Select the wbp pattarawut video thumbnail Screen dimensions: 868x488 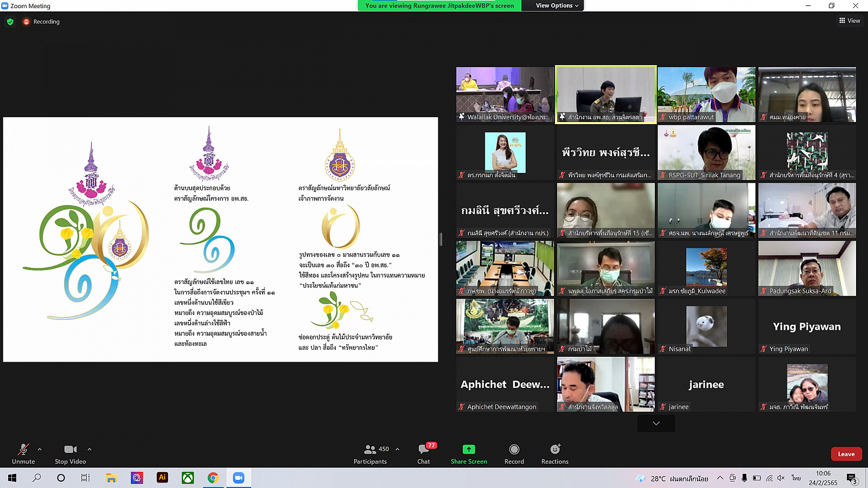coord(706,94)
